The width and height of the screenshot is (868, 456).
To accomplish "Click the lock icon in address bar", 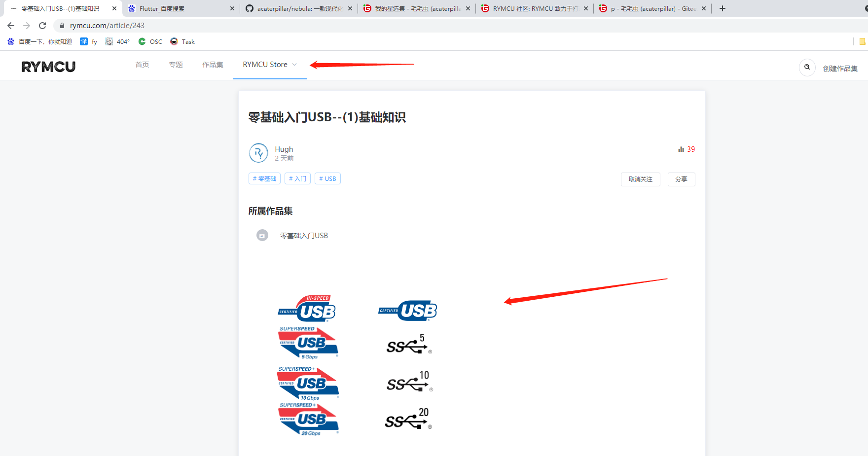I will 62,26.
